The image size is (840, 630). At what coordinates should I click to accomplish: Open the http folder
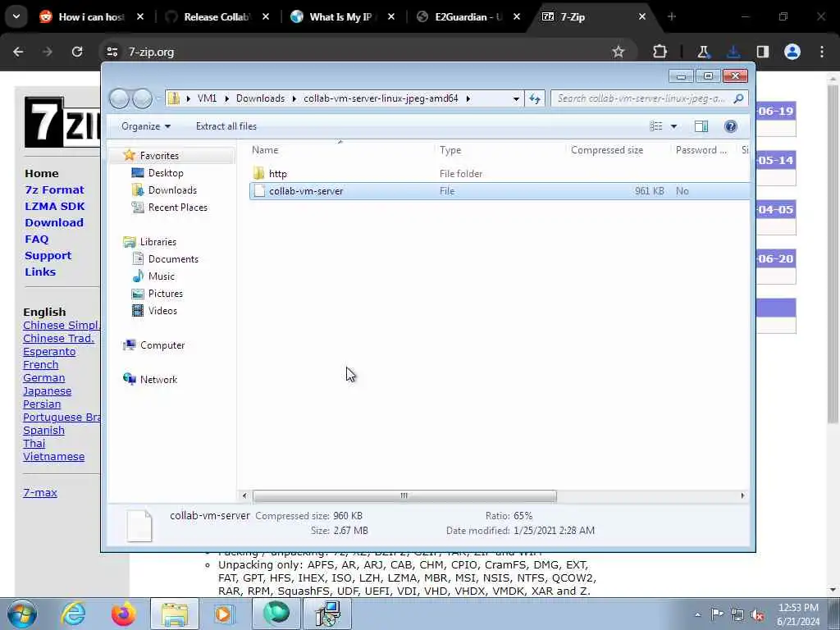[x=277, y=174]
